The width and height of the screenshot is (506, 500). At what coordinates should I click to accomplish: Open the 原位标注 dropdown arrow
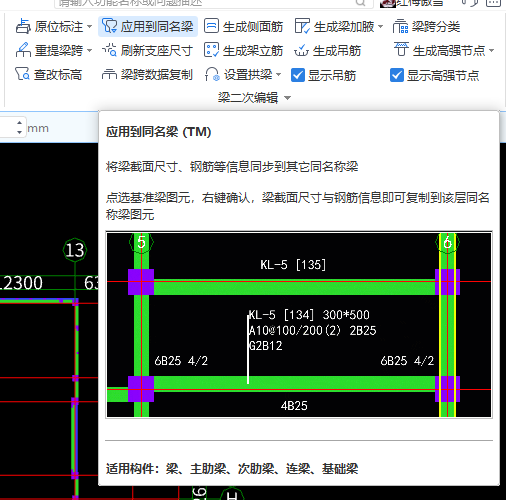[89, 26]
